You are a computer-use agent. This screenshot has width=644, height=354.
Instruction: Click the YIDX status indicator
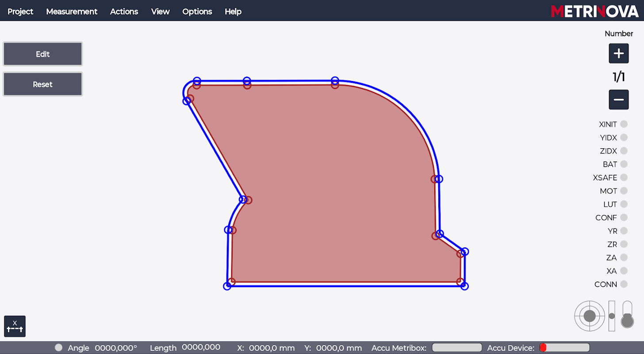(624, 138)
